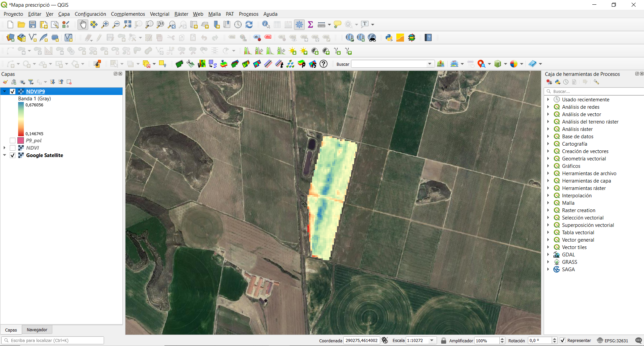
Task: Click the Coordenada input field
Action: 362,341
